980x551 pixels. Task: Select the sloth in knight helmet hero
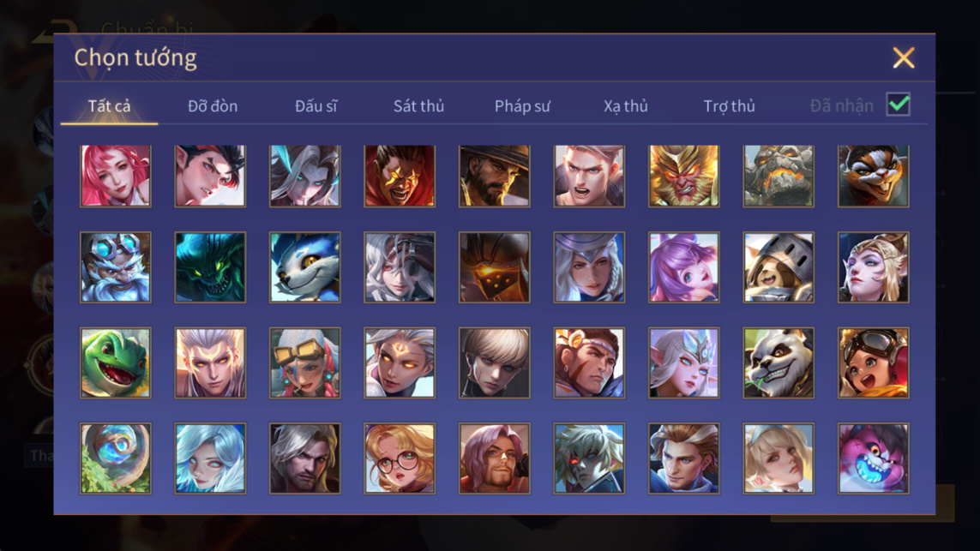779,267
